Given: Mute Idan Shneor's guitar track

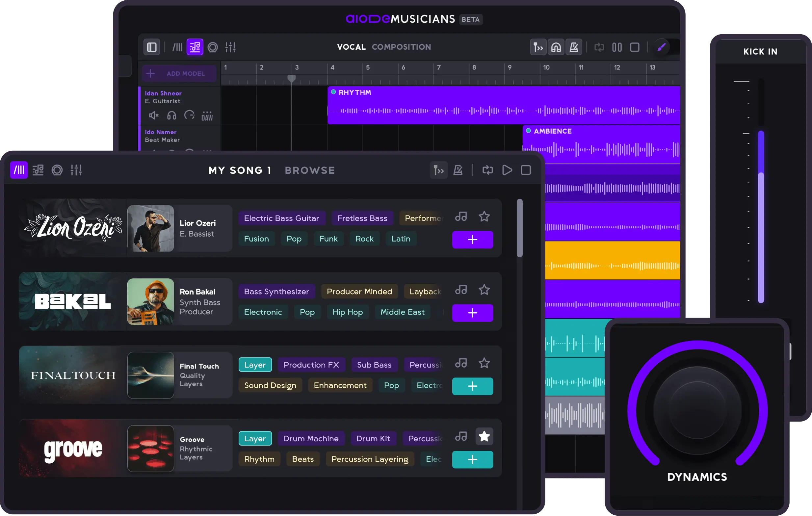Looking at the screenshot, I should pyautogui.click(x=153, y=115).
